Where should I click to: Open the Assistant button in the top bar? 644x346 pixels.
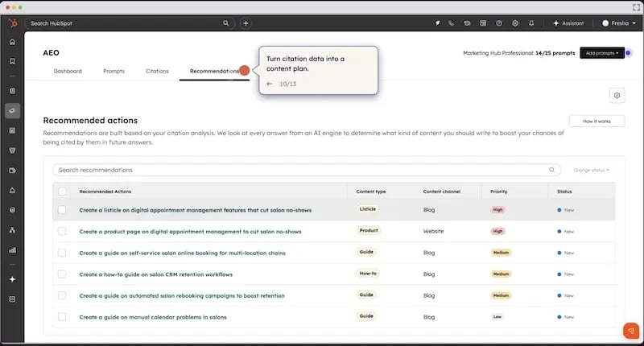click(x=568, y=23)
